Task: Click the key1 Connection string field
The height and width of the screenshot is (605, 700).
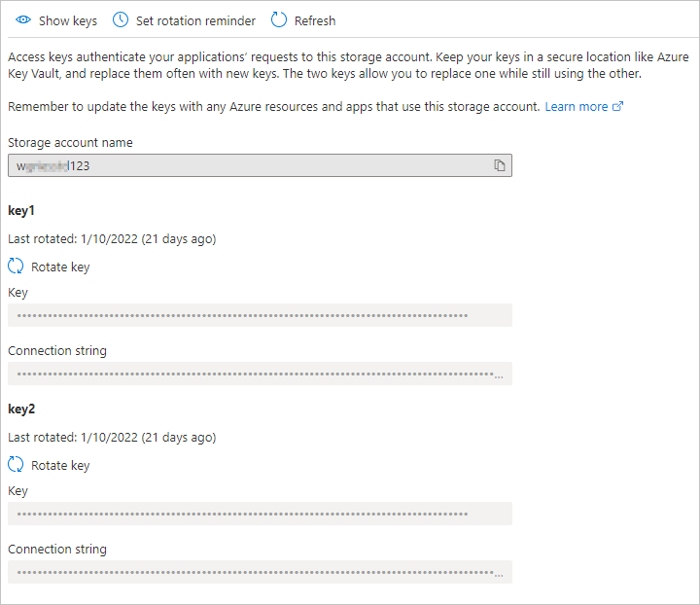Action: tap(260, 374)
